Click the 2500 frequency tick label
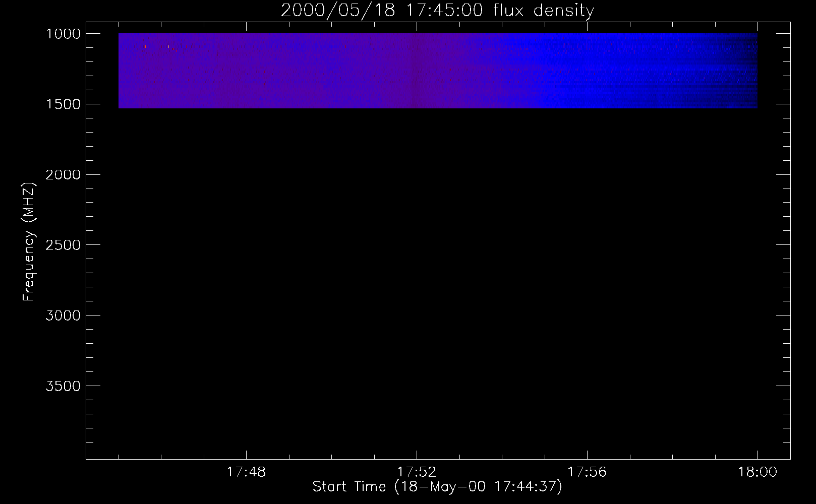Viewport: 816px width, 504px height. point(63,245)
